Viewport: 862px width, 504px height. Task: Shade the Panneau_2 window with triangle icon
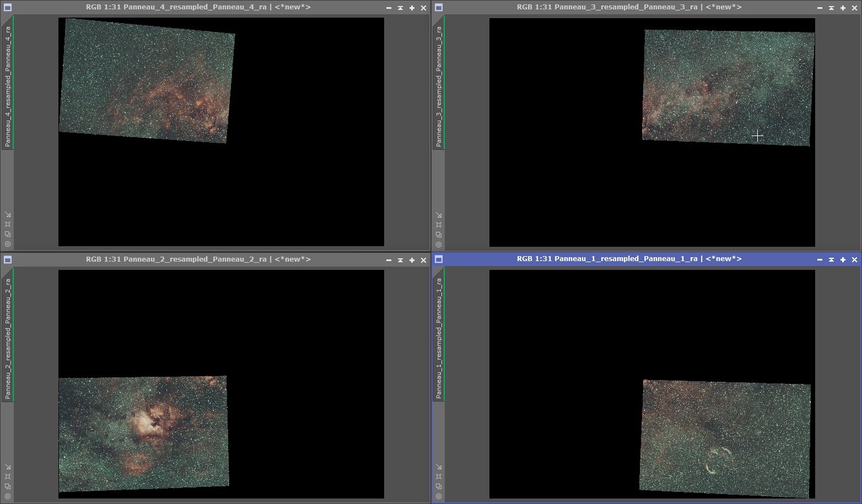400,260
